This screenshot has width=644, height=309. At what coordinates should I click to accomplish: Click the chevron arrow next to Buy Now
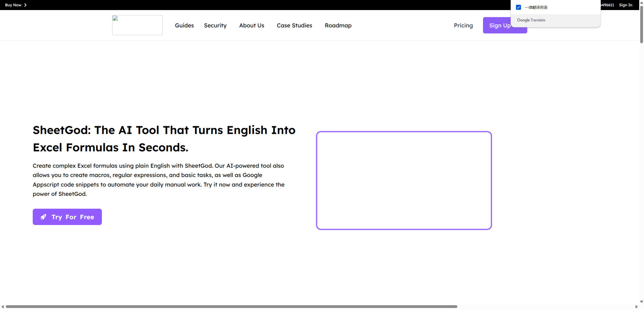pos(25,5)
